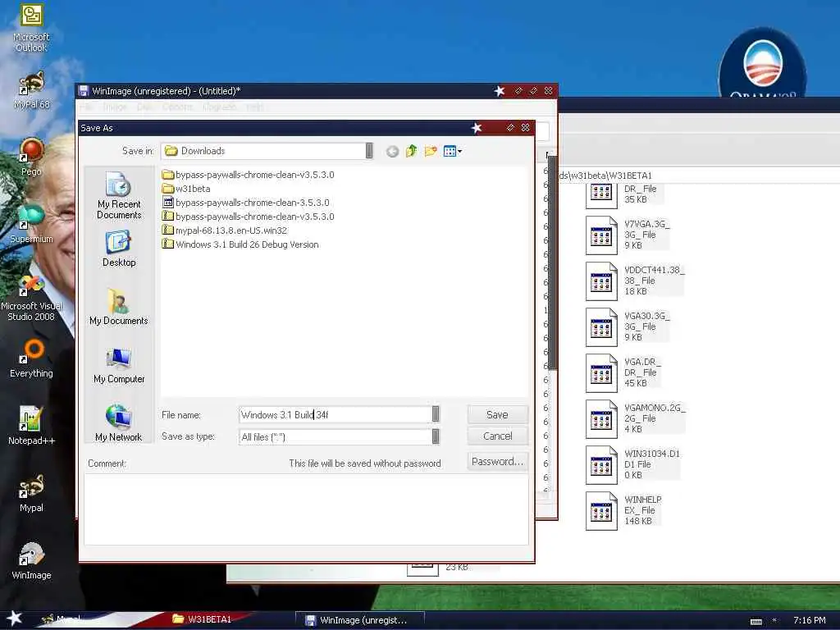Click the Cancel button
This screenshot has height=630, width=840.
497,436
